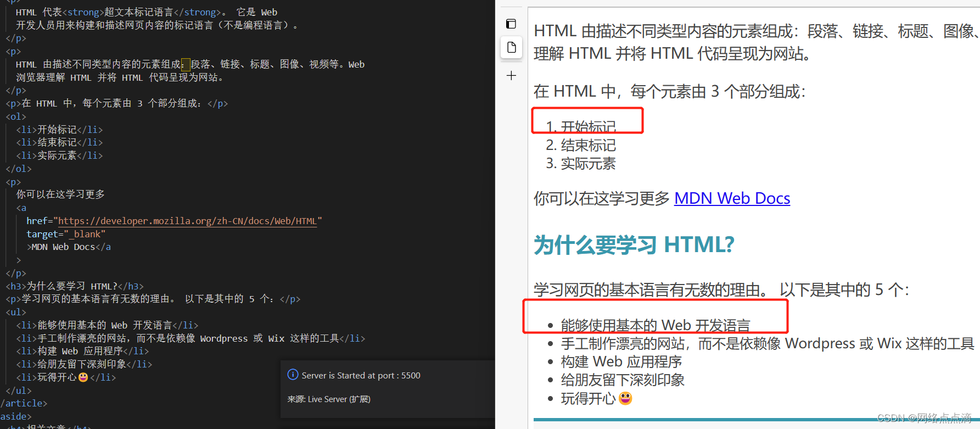Click the '1. 开始标记' list item in preview
Screen dimensions: 980x429
[x=581, y=127]
